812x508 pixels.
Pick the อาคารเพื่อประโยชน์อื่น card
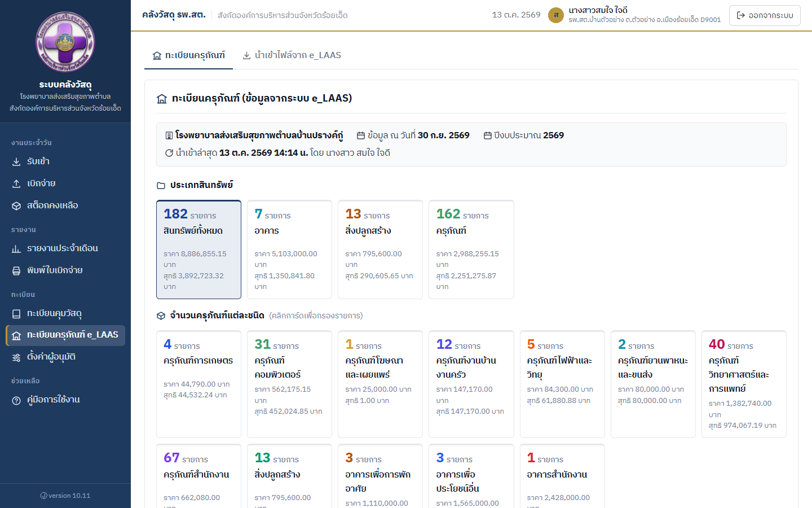coord(471,476)
